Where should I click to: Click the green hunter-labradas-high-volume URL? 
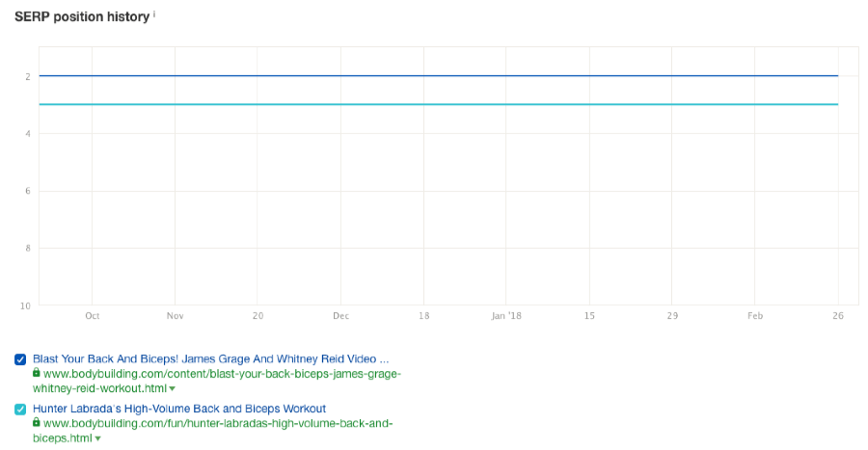click(218, 423)
